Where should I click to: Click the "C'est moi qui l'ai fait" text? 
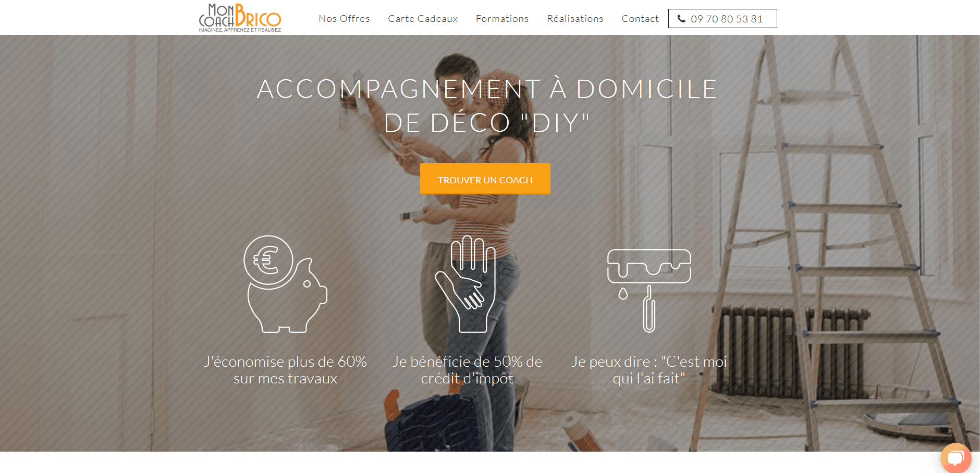649,370
